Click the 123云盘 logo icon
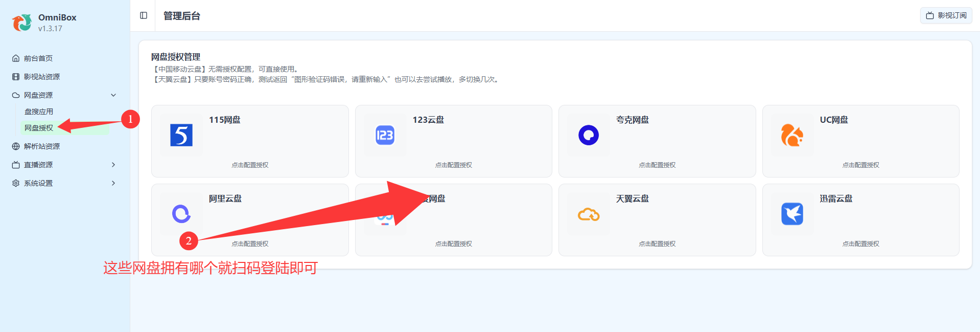The height and width of the screenshot is (332, 980). [385, 135]
